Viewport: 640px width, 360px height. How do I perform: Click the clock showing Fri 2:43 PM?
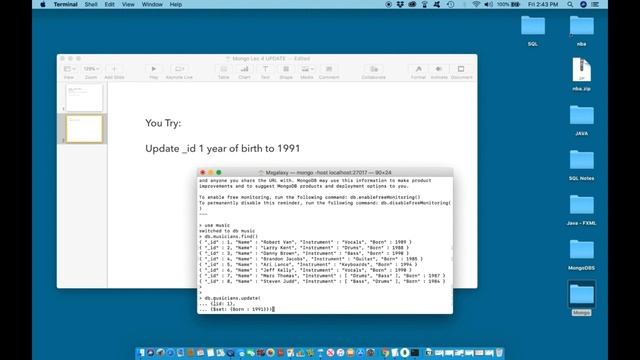(x=543, y=4)
